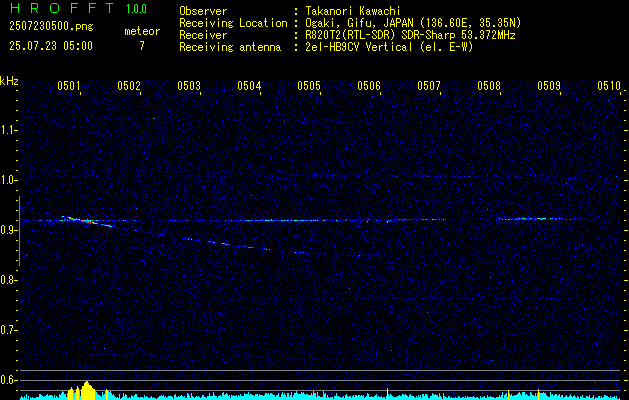Click the 0504 time marker

[249, 85]
